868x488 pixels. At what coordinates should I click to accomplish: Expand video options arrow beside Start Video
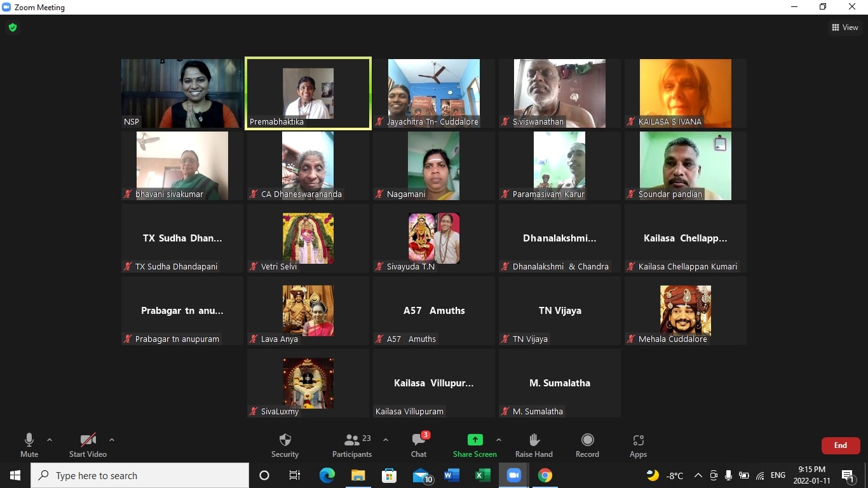[112, 440]
